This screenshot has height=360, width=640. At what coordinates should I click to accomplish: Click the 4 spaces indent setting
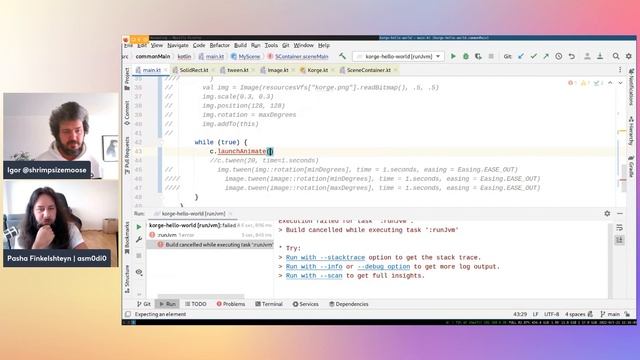tap(575, 314)
